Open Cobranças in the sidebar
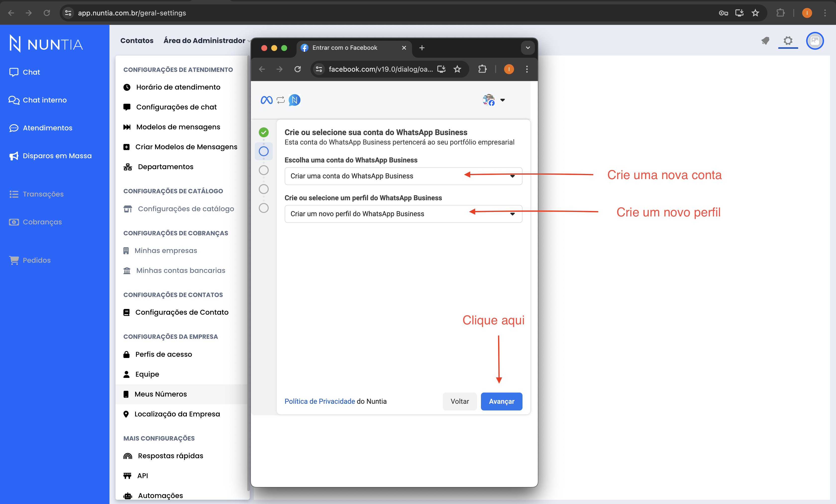The image size is (836, 504). [35, 222]
